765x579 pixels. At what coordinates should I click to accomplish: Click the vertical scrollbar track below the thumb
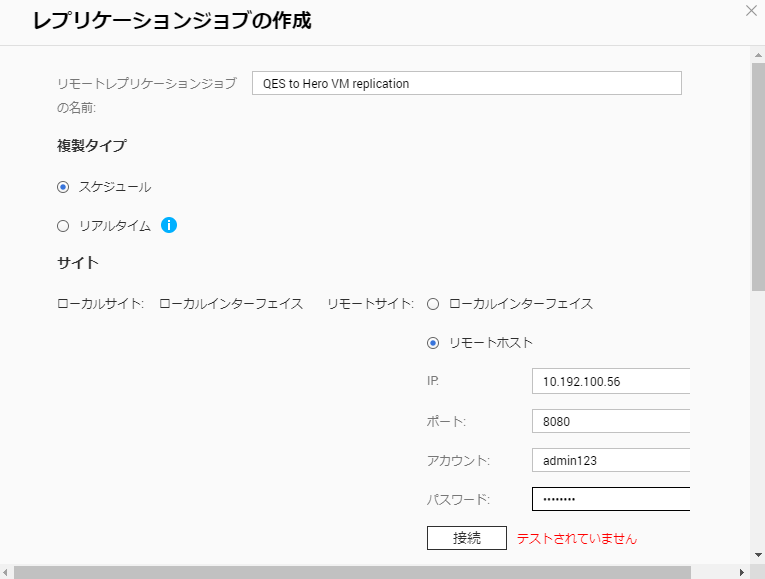757,420
